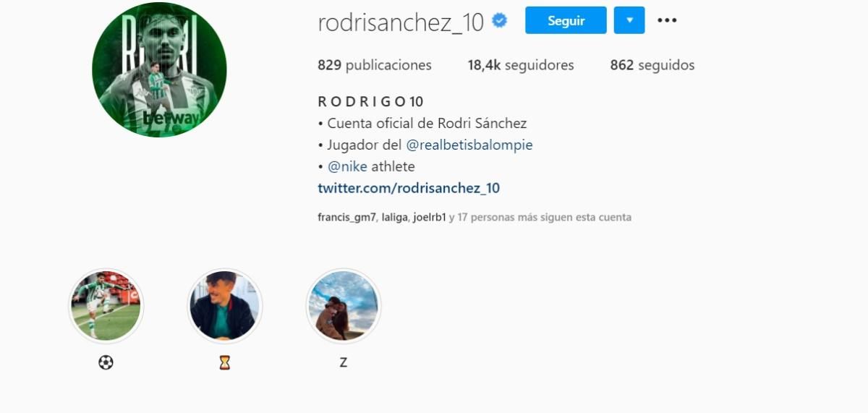Follow the twitter.com/rodrisanchez_10 link
This screenshot has height=413, width=868.
409,188
